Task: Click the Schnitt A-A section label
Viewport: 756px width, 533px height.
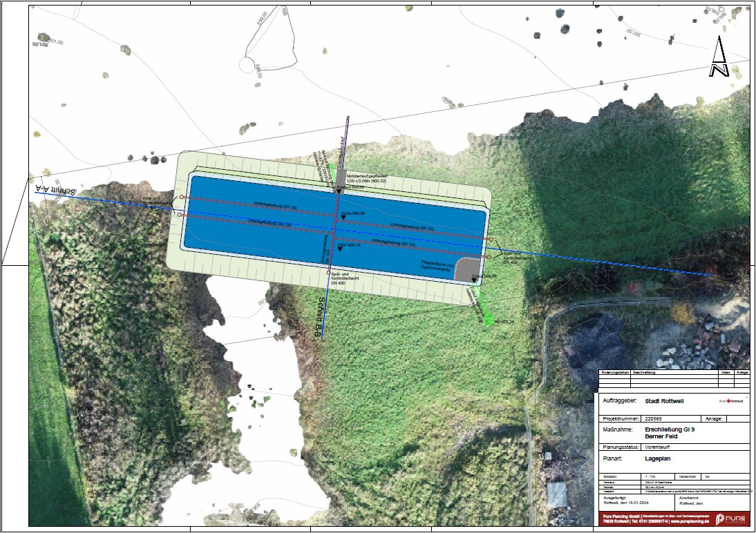Action: tap(57, 191)
